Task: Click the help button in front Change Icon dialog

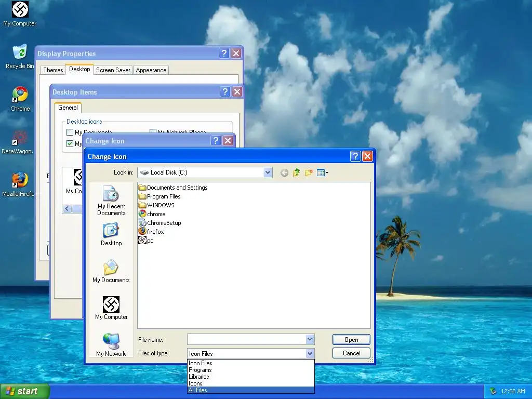Action: [355, 156]
